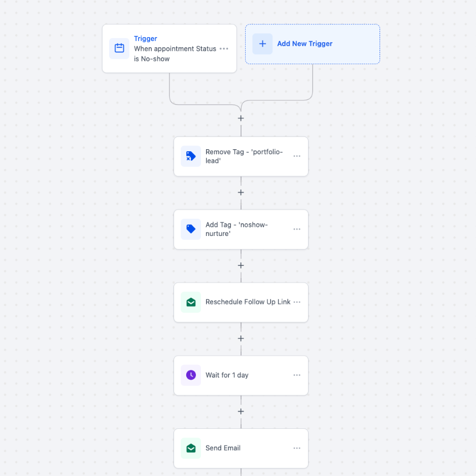Click the Send Email envelope icon

pyautogui.click(x=191, y=449)
